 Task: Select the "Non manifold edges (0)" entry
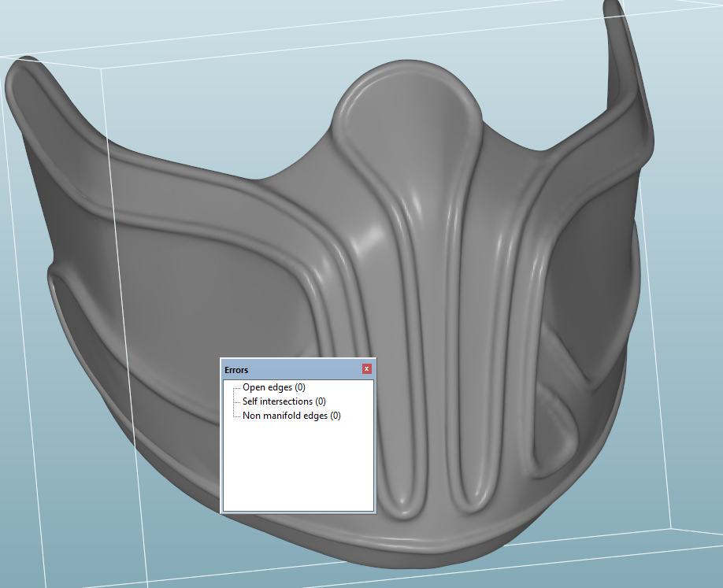pos(291,416)
